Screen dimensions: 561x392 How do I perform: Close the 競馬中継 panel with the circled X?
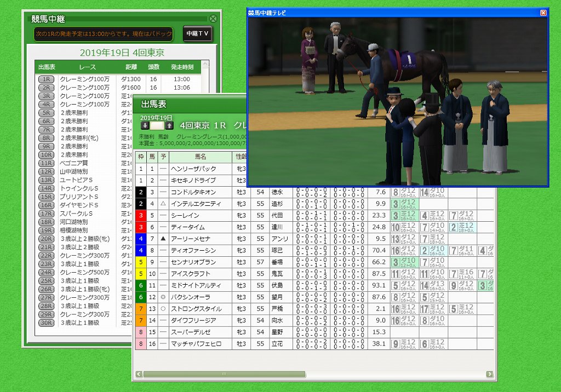pyautogui.click(x=213, y=19)
